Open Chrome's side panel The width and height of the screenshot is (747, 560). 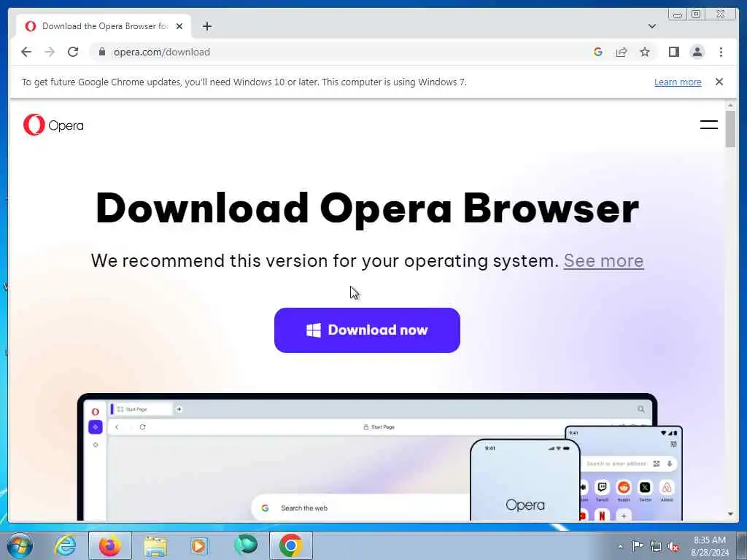(x=673, y=52)
